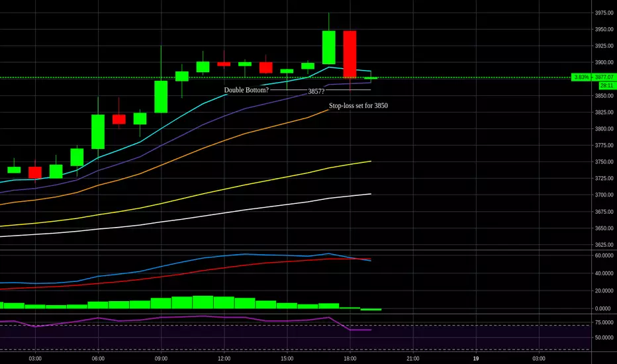Click the 3975.00 price axis label
The width and height of the screenshot is (617, 364).
(604, 13)
